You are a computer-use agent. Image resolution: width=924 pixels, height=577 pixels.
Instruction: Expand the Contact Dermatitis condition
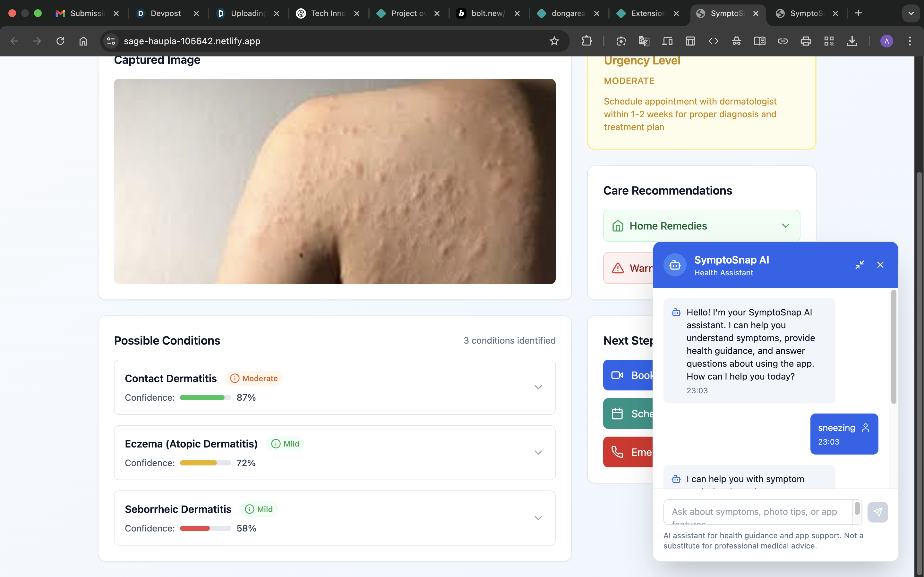538,387
